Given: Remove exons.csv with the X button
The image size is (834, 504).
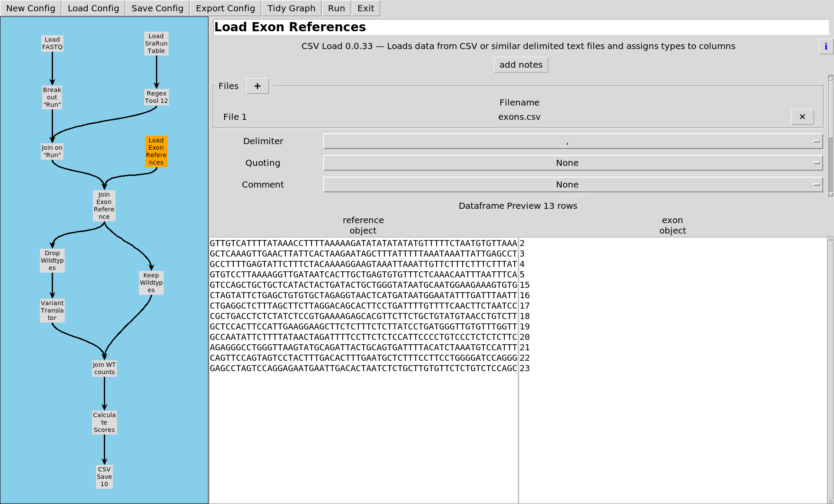Looking at the screenshot, I should [802, 117].
